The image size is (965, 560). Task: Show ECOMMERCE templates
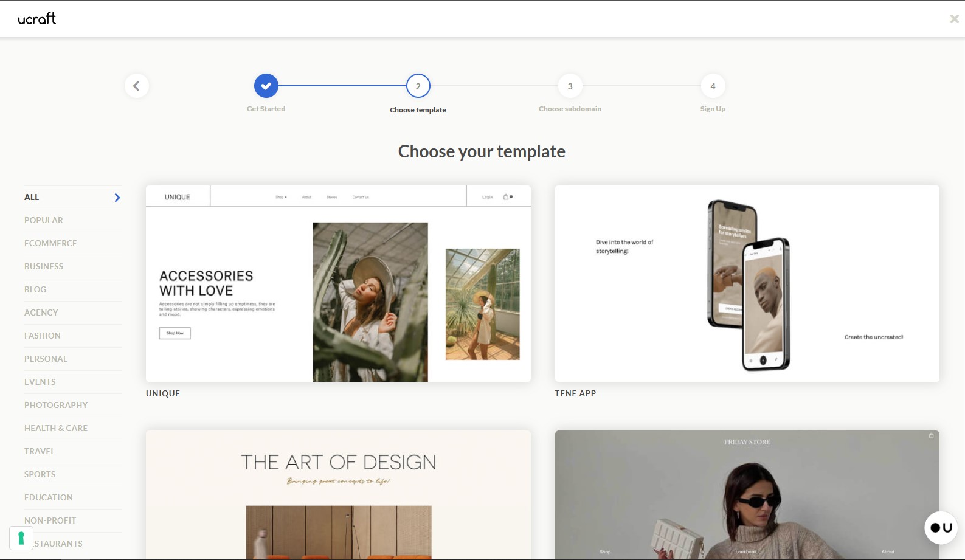[x=50, y=243]
